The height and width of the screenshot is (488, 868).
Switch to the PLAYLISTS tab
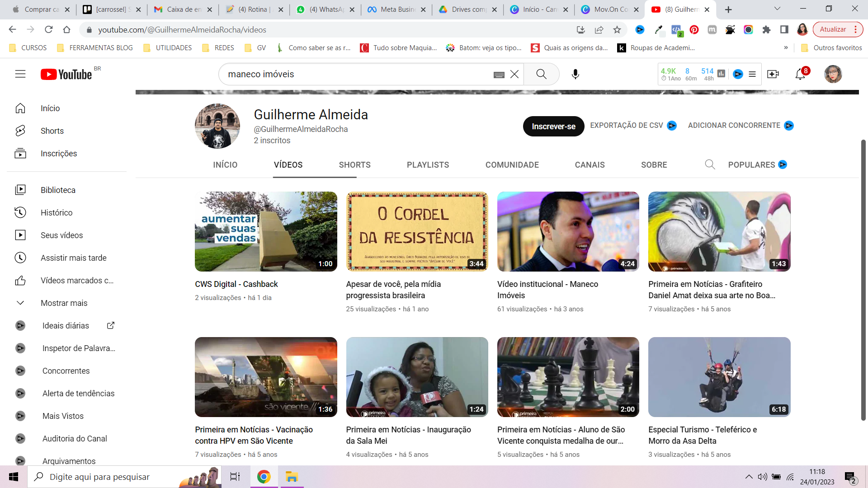coord(428,165)
